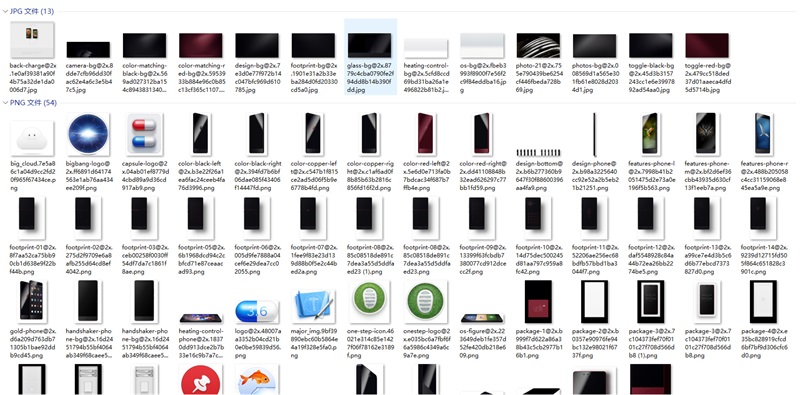800x395 pixels.
Task: Select the color-matching-red-bg JPG thumbnail
Action: click(x=201, y=45)
